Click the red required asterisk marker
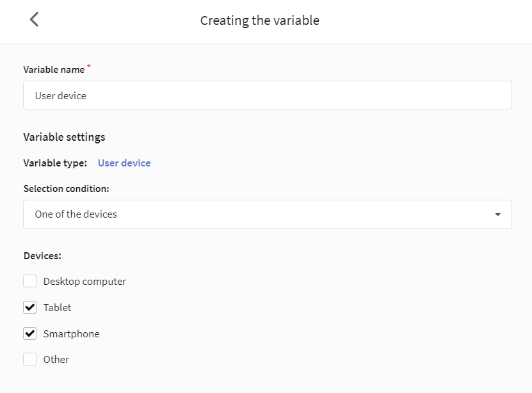532x393 pixels. [89, 66]
